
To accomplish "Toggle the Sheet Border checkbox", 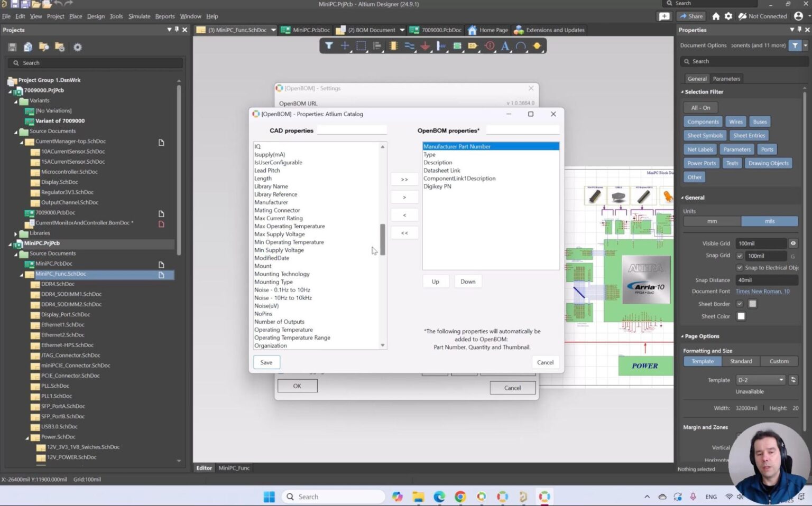I will (x=740, y=304).
